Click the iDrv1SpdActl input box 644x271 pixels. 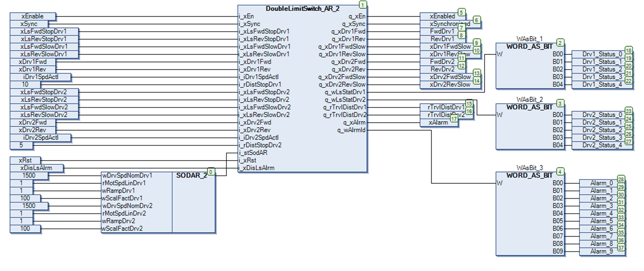pos(40,77)
